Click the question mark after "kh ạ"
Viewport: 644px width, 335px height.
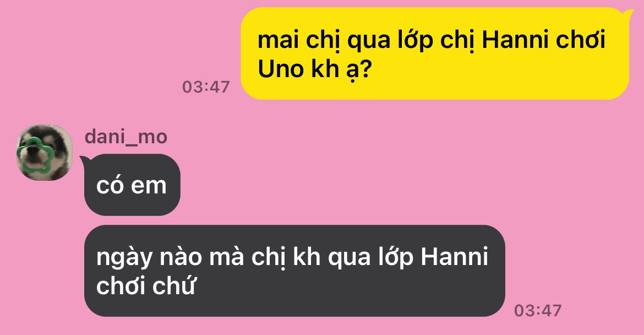pos(364,69)
